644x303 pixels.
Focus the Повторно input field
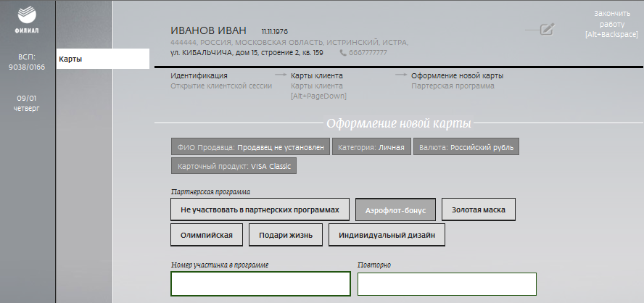447,283
